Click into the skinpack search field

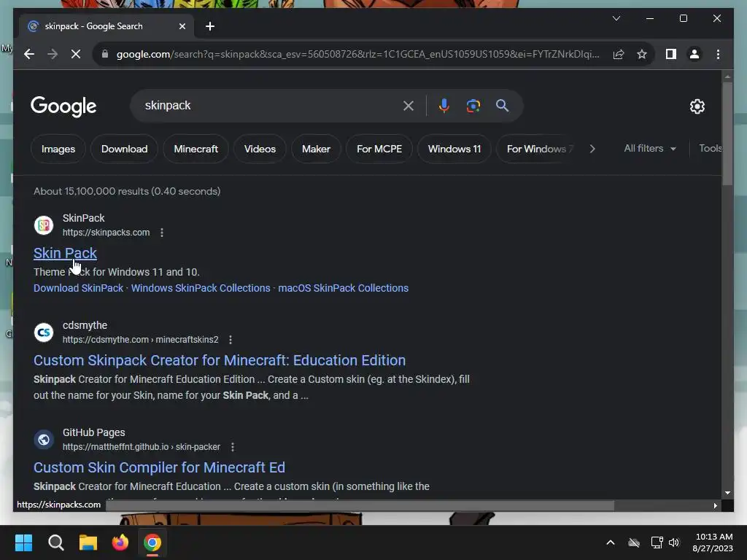271,106
